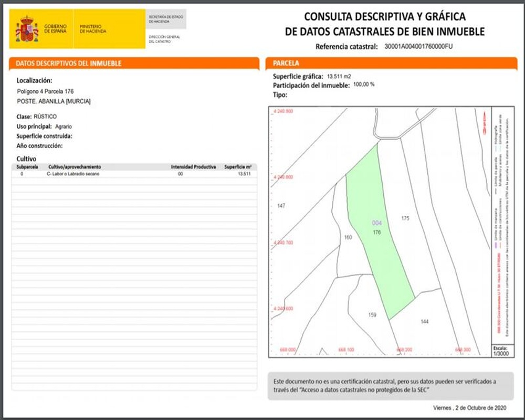Click the Cultivo/aprovechamiento column header
The image size is (525, 420).
75,167
